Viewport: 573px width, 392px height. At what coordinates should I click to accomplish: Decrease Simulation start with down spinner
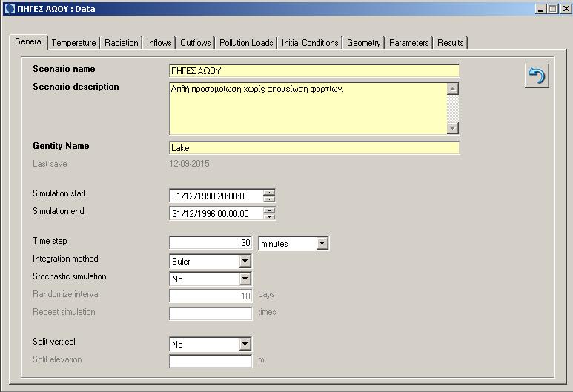coord(269,199)
